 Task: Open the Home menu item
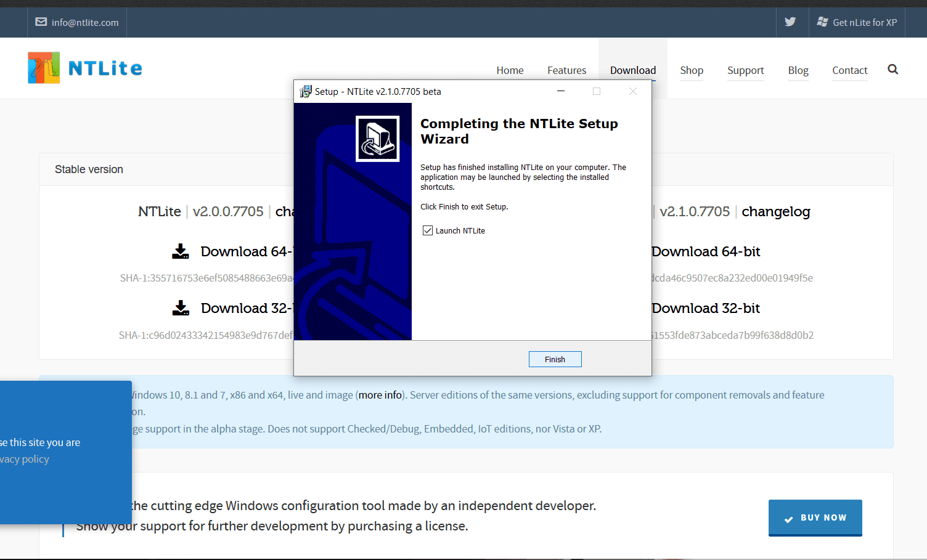coord(510,70)
